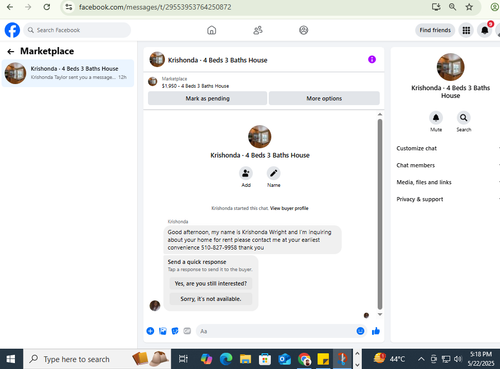
Task: Open the $1,950 - 4 Beds 3 Baths listing link
Action: (195, 86)
